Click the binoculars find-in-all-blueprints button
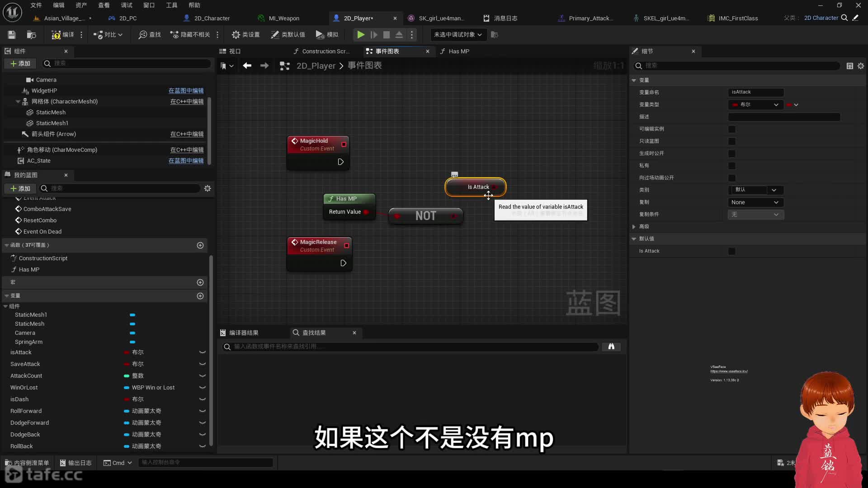The image size is (868, 488). 611,347
